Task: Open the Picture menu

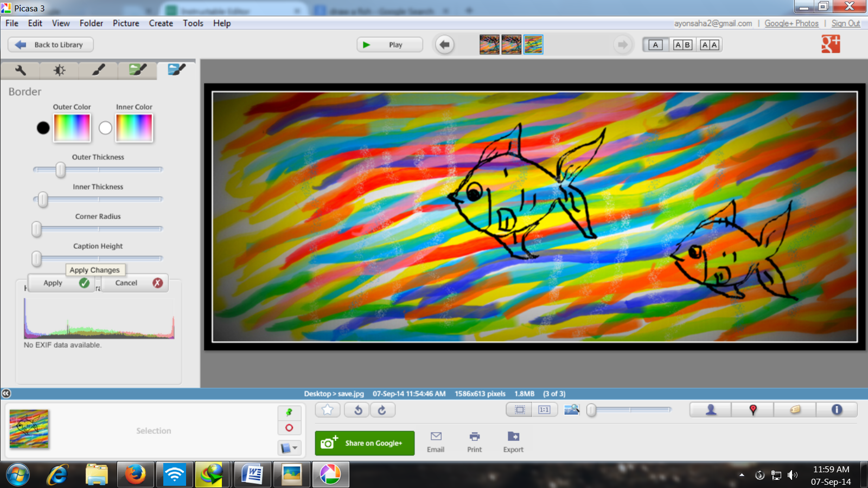Action: [126, 23]
